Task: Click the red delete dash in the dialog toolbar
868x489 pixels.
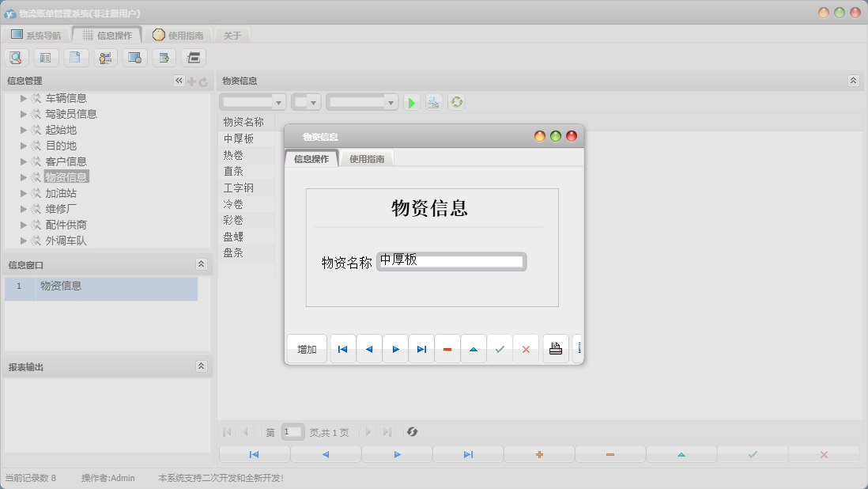Action: coord(447,348)
